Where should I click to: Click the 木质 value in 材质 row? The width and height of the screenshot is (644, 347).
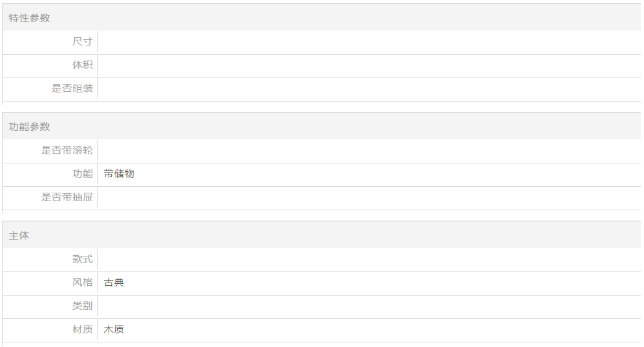click(x=114, y=330)
